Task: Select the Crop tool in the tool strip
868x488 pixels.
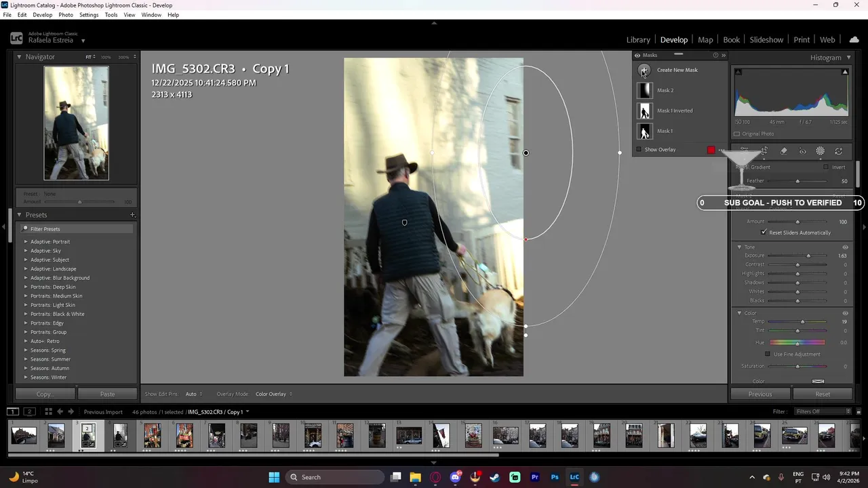Action: (x=765, y=151)
